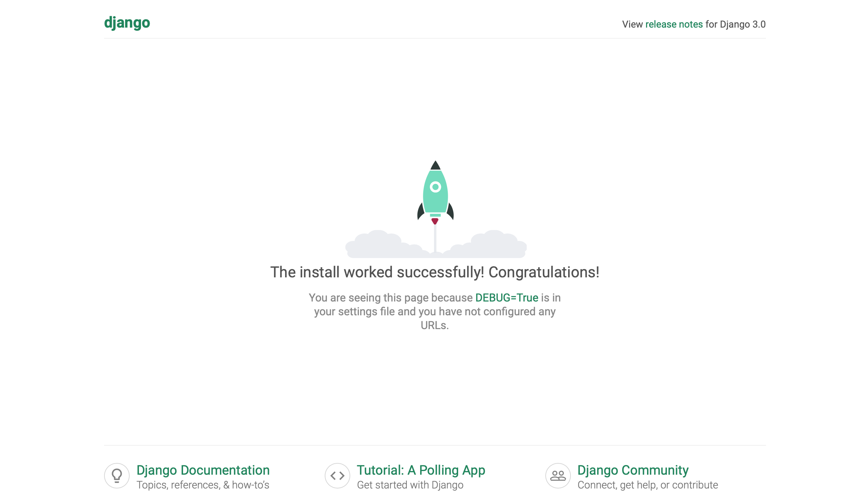Click 'The install worked successfully! Congratulations!' heading

point(434,272)
